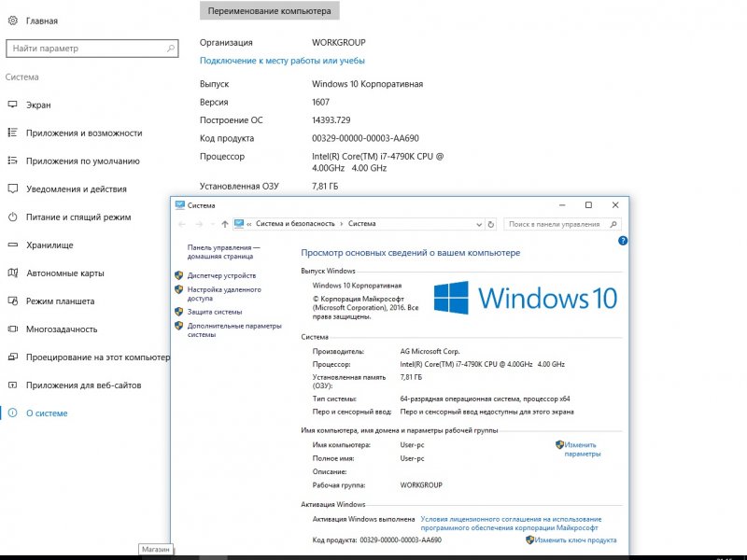Click Защита системы link
This screenshot has width=747, height=560.
[215, 312]
